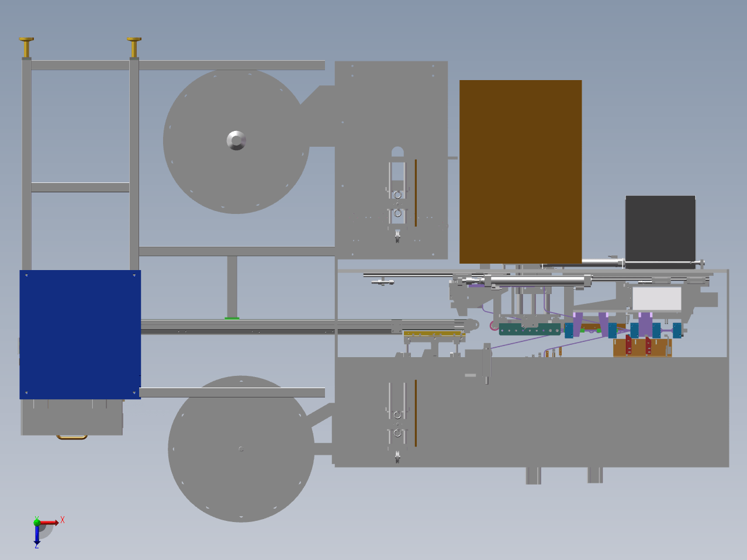Select the green manifold block
747x560 pixels.
tap(530, 330)
